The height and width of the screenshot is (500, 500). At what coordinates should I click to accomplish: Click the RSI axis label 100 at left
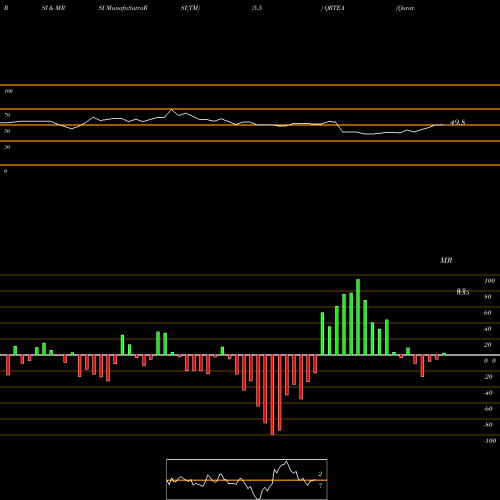coord(8,91)
